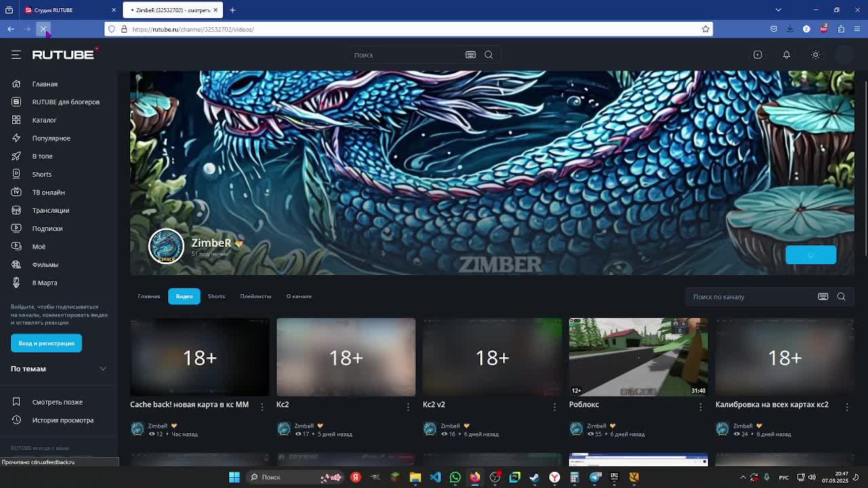Click the ZimbeR channel avatar

(166, 246)
